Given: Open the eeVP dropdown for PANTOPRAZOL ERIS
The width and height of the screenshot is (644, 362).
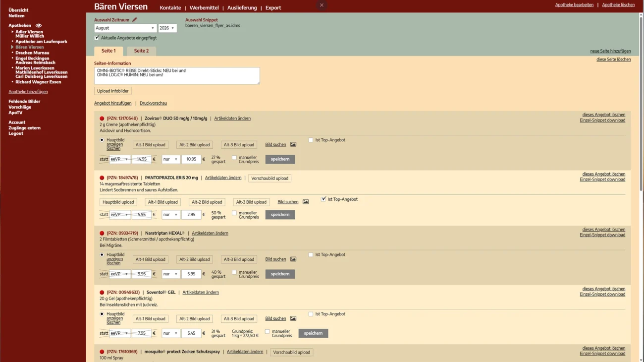Looking at the screenshot, I should pyautogui.click(x=120, y=215).
